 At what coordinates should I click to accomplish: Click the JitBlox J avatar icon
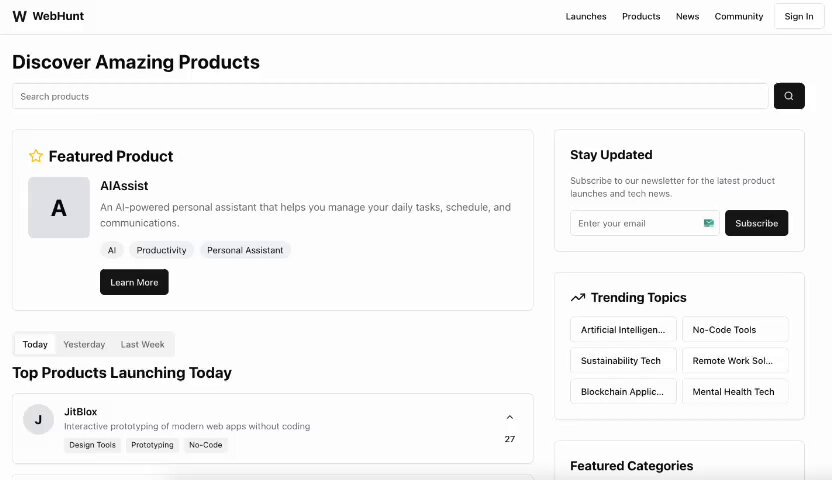click(38, 420)
